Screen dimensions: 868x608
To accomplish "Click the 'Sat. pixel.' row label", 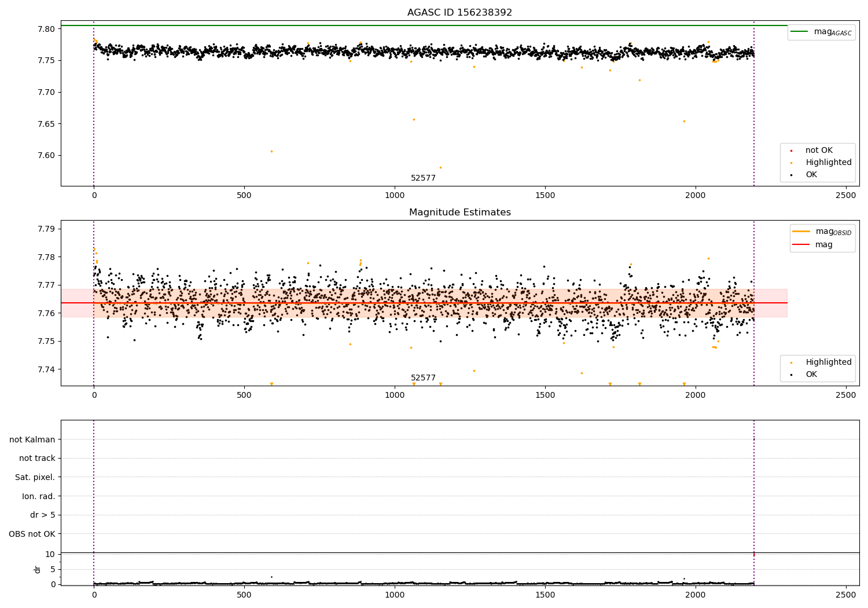I will tap(35, 478).
